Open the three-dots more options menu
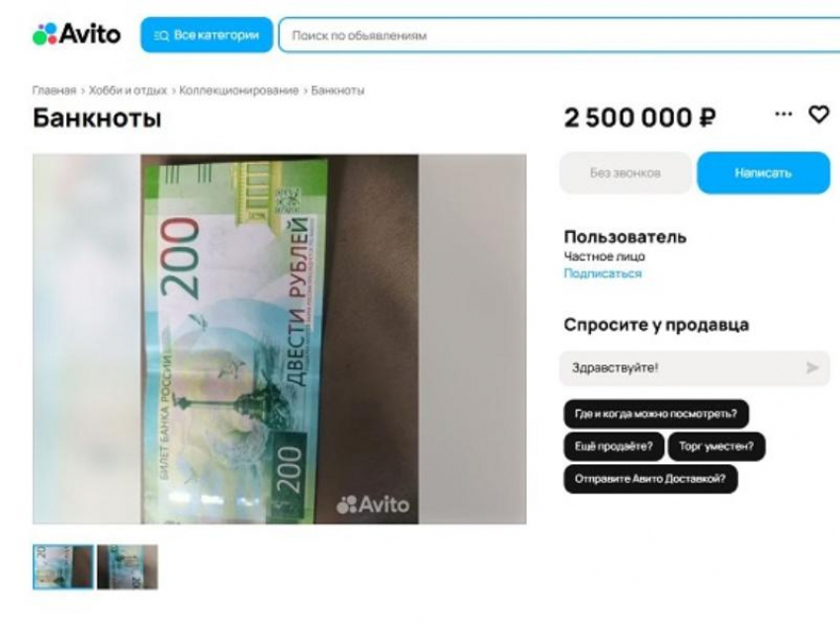840x630 pixels. click(784, 114)
